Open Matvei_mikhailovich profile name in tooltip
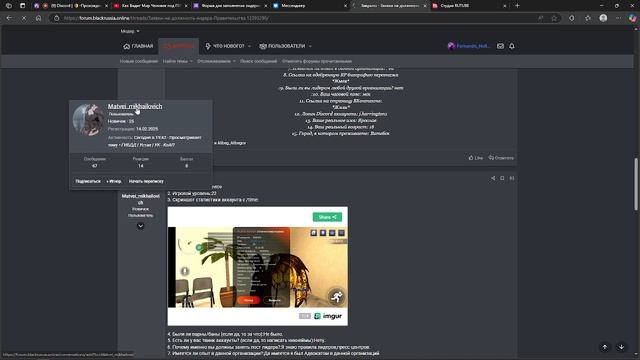This screenshot has height=360, width=640. pos(135,106)
